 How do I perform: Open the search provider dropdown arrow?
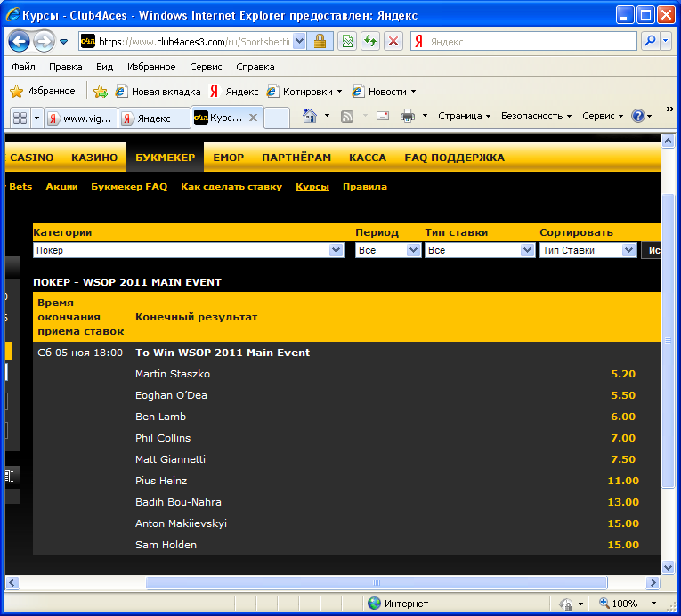(x=666, y=42)
